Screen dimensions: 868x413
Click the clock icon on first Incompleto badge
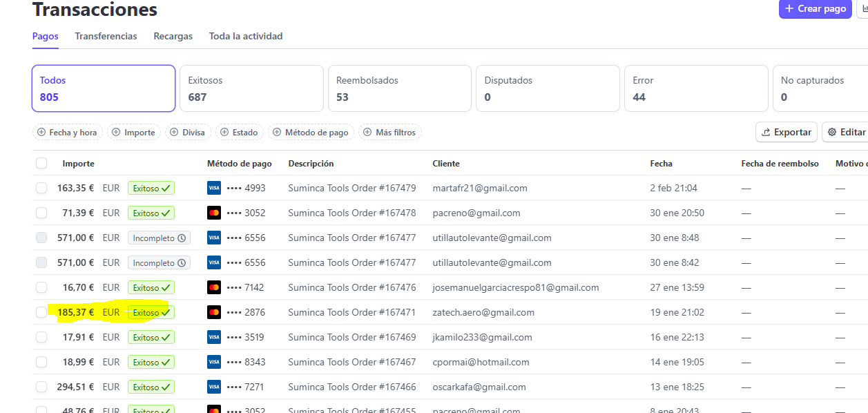pos(182,238)
